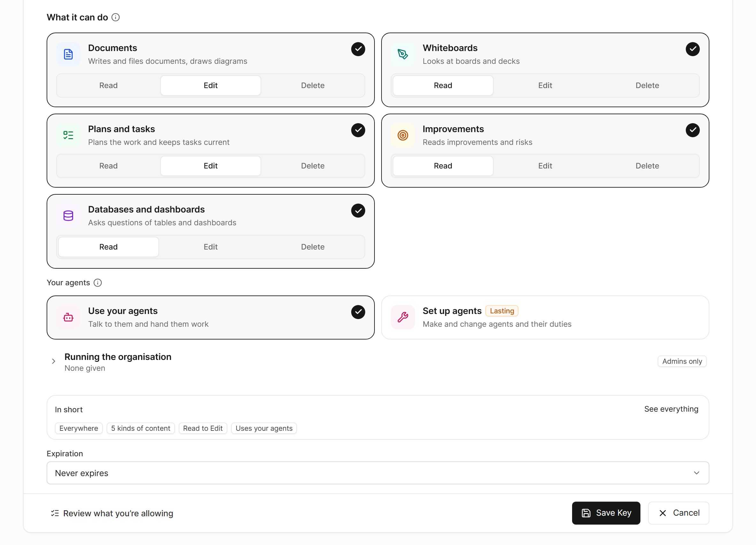Click the Save Key button
This screenshot has height=545, width=756.
click(x=606, y=513)
